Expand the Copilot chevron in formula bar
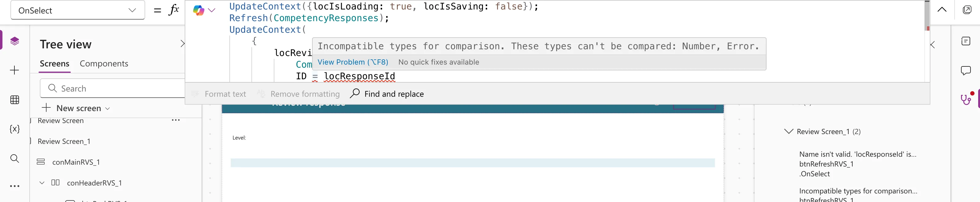The height and width of the screenshot is (202, 980). point(212,10)
